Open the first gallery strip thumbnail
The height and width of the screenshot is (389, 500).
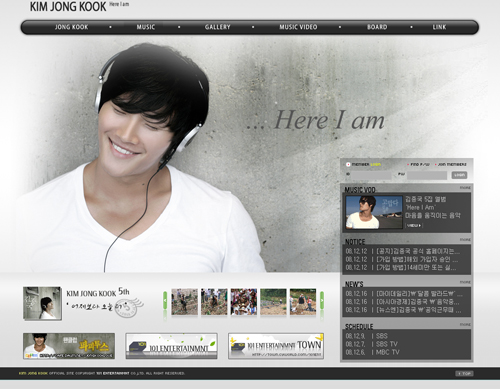[x=185, y=302]
